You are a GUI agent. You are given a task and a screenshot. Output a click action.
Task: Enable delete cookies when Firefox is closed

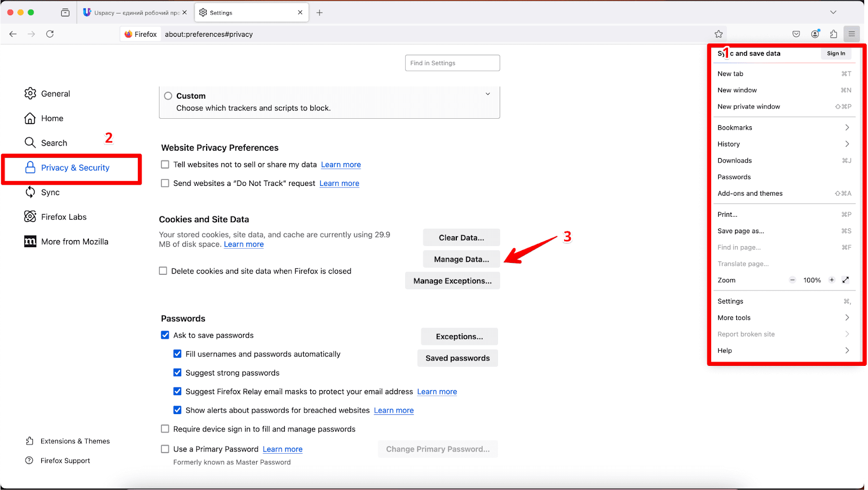click(x=163, y=271)
